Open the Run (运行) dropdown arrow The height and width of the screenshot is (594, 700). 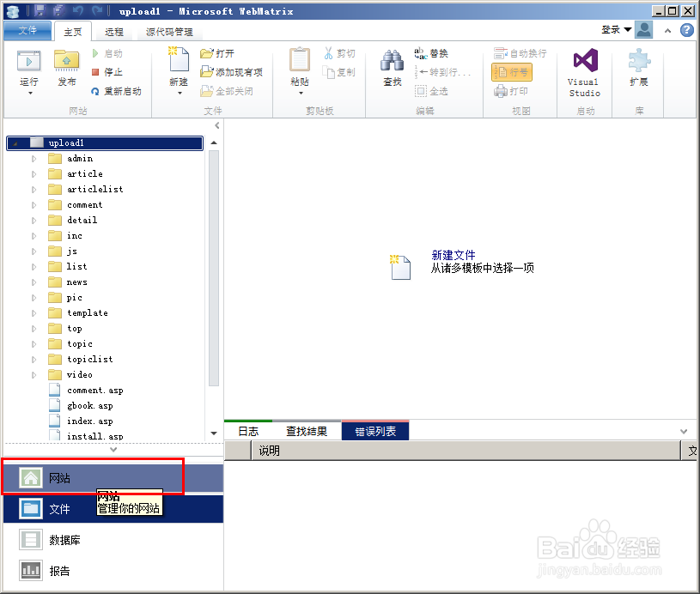[x=30, y=94]
